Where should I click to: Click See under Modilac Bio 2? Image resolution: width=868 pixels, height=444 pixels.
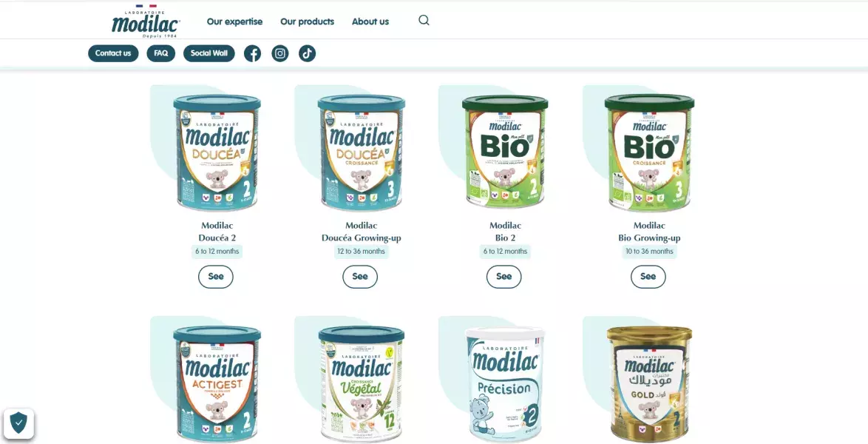(503, 277)
